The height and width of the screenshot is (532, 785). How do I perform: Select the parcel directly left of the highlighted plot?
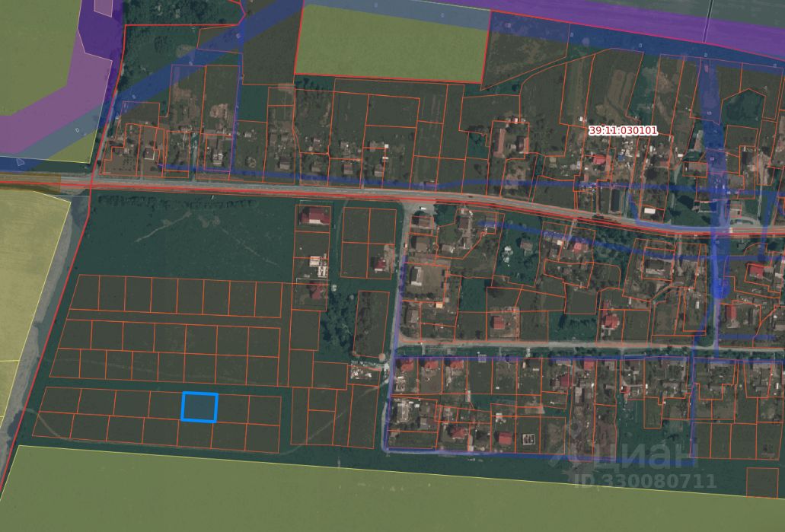(x=165, y=406)
